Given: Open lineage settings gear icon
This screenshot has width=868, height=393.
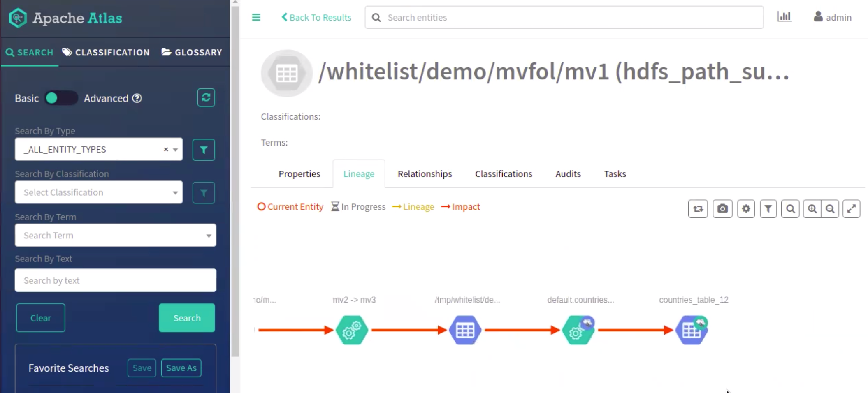Looking at the screenshot, I should [x=746, y=209].
